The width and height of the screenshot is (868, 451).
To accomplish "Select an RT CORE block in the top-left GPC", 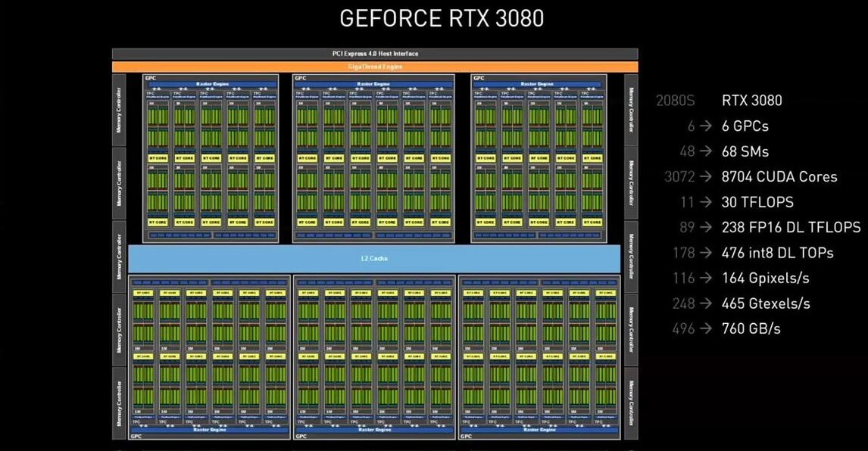I will point(159,157).
